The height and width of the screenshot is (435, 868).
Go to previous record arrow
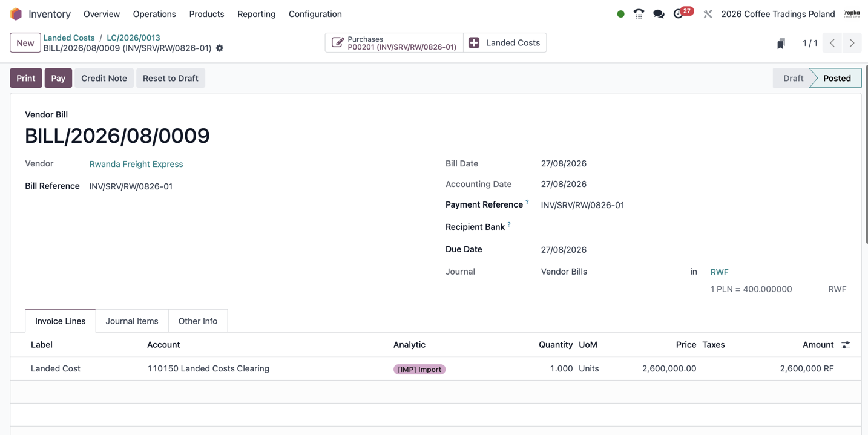click(832, 43)
